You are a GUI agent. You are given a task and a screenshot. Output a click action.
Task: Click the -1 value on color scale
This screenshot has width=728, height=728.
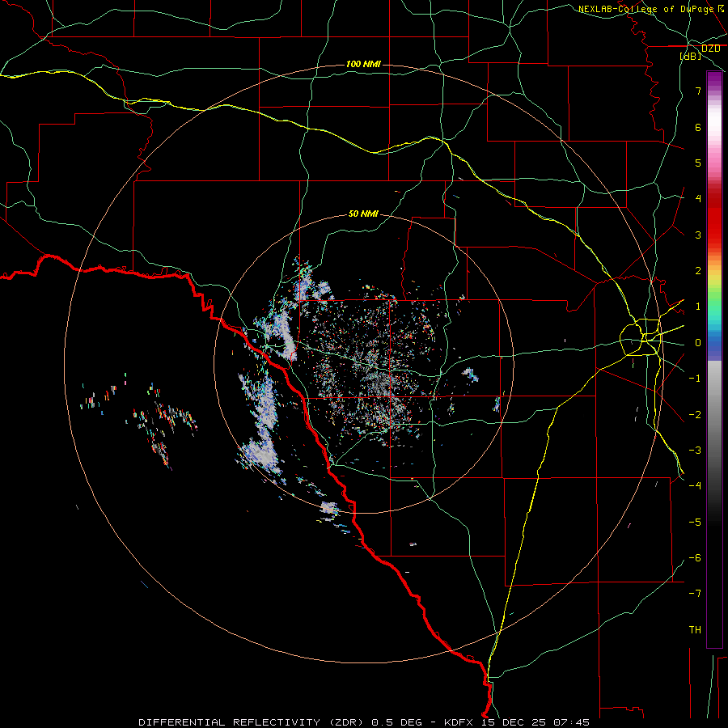[695, 379]
